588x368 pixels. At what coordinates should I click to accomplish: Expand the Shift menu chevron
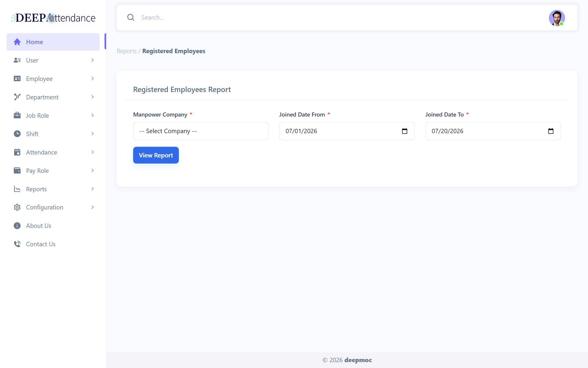pyautogui.click(x=92, y=134)
